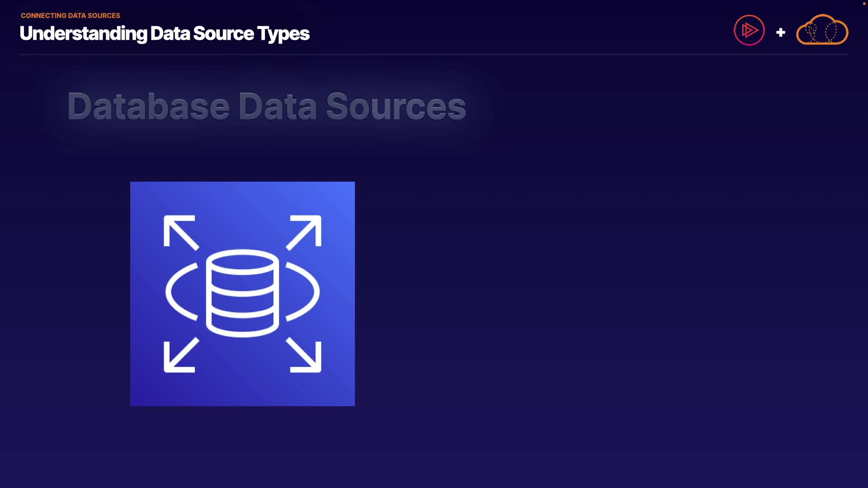Click the left arc beside the database cylinder
Screen dimensions: 868x488
click(x=178, y=291)
